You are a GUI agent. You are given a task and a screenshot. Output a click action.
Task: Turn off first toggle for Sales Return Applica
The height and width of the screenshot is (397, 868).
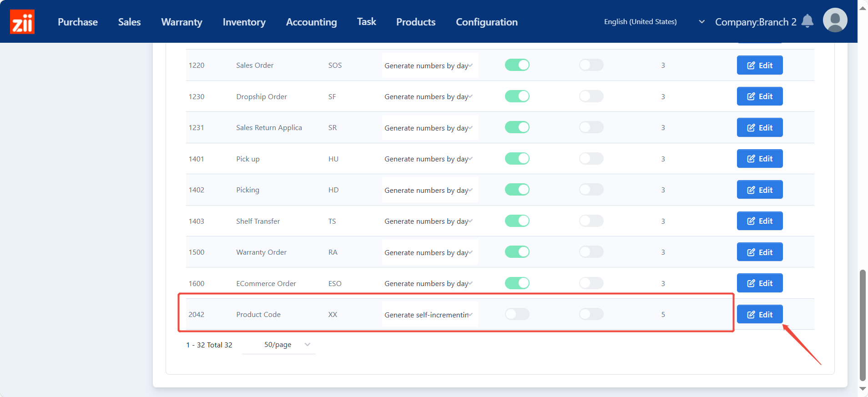click(x=517, y=127)
